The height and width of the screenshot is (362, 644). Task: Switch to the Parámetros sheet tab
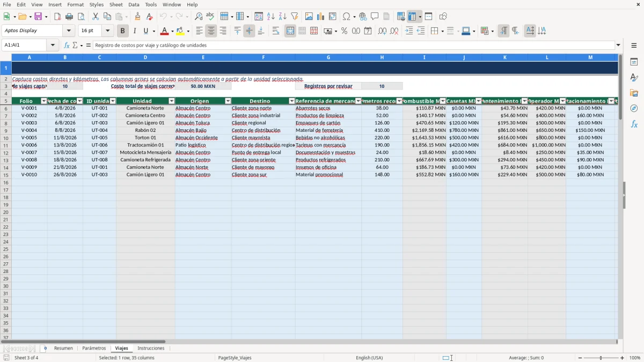94,349
